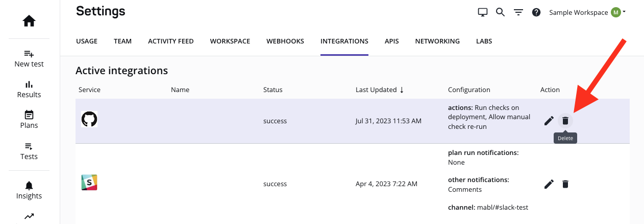Go to the Home icon in sidebar
The width and height of the screenshot is (644, 224).
[x=29, y=21]
